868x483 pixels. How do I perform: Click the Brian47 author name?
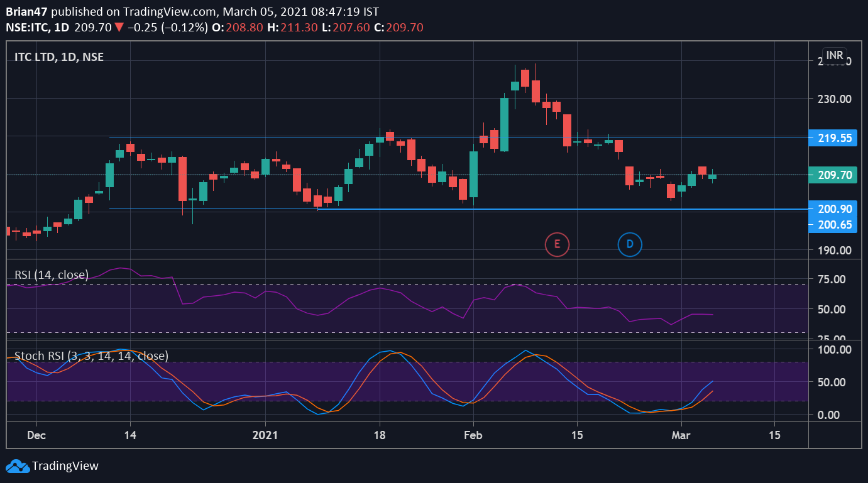pos(25,12)
